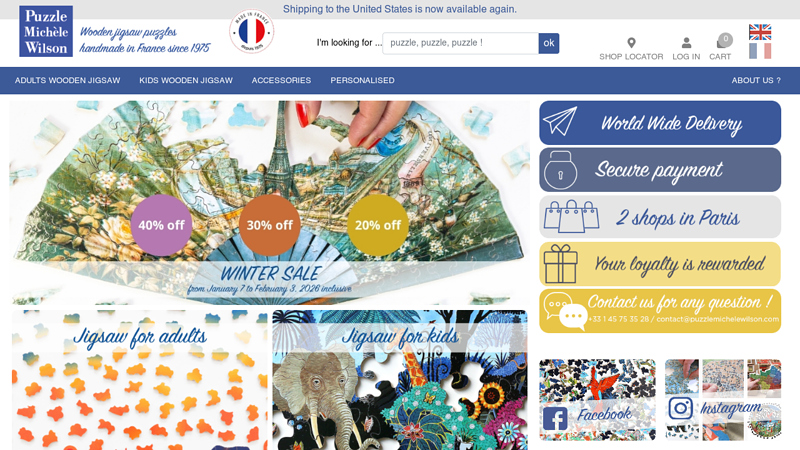Viewport: 800px width, 450px height.
Task: Open Your loyalty is rewarded banner
Action: click(x=660, y=264)
